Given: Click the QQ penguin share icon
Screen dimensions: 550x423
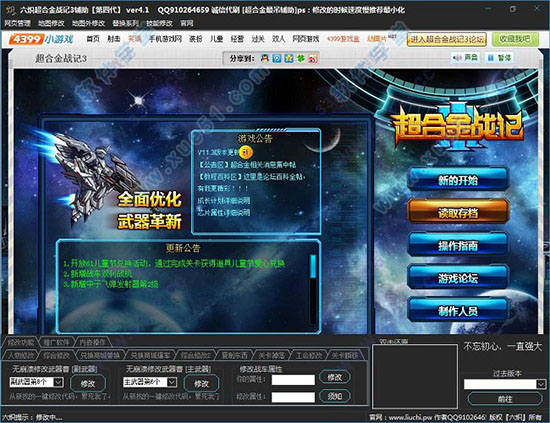Looking at the screenshot, I should pyautogui.click(x=265, y=58).
